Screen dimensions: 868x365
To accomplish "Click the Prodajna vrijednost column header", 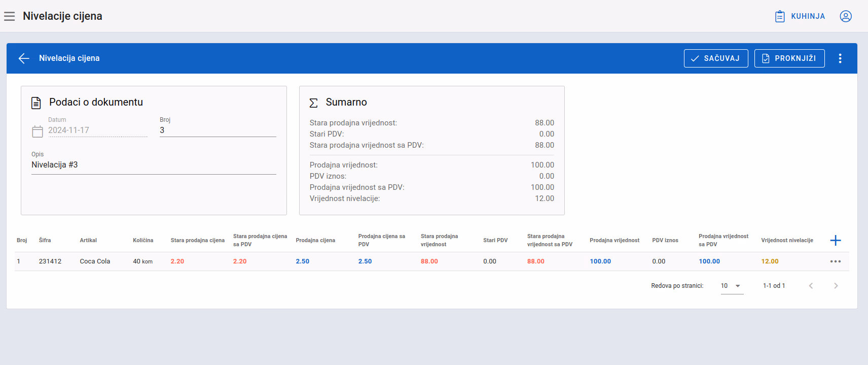I will (614, 240).
